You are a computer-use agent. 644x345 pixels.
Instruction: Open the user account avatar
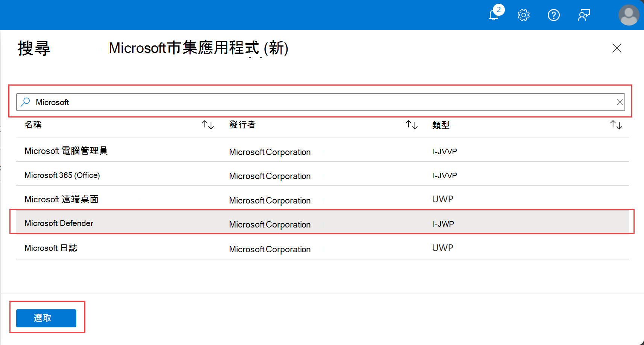coord(629,15)
